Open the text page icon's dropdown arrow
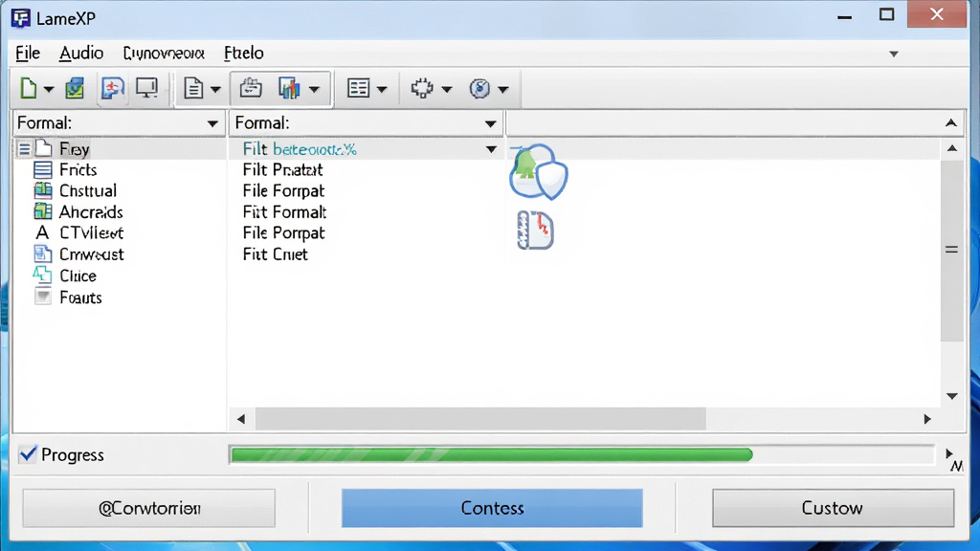The height and width of the screenshot is (551, 980). pos(215,89)
